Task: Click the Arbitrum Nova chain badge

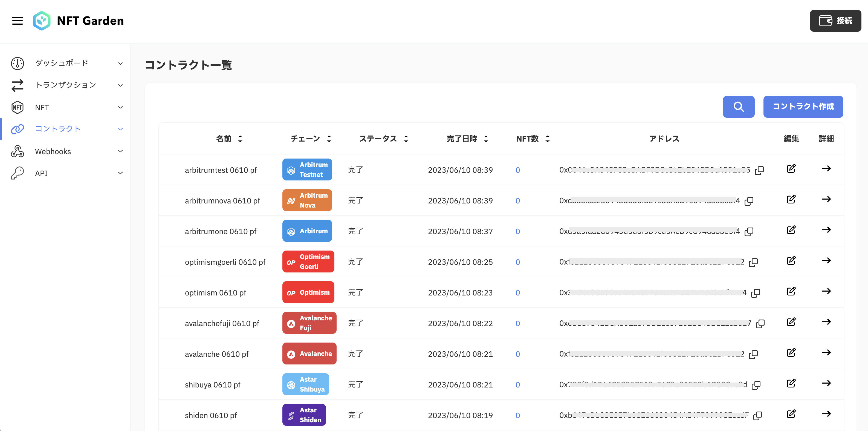Action: pyautogui.click(x=307, y=200)
